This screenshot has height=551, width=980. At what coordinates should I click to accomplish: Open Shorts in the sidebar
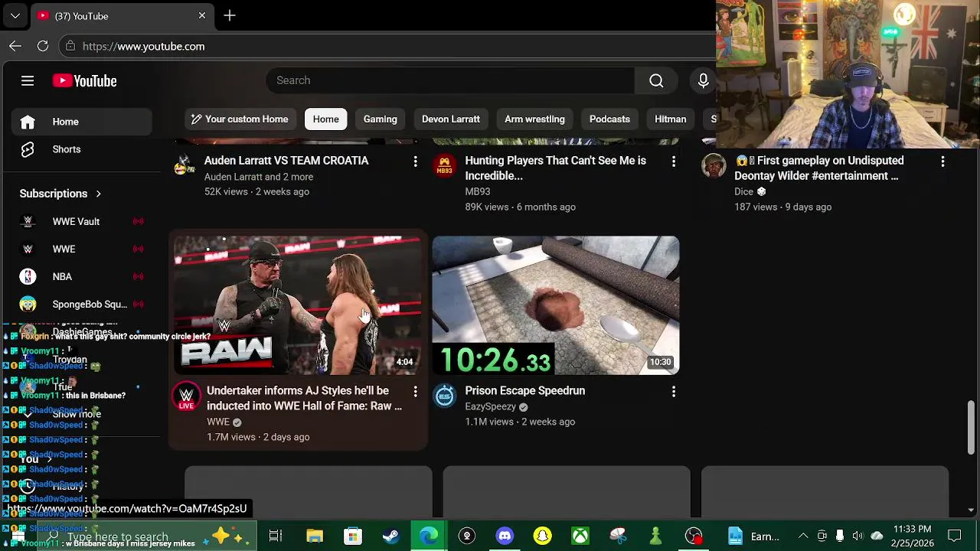point(81,149)
